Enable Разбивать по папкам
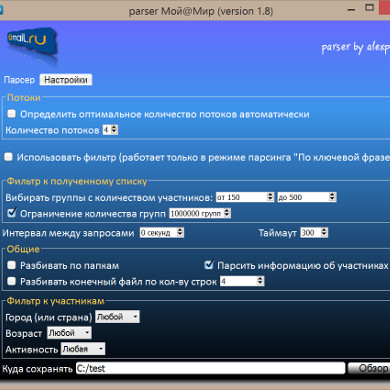390x390 pixels. point(12,265)
